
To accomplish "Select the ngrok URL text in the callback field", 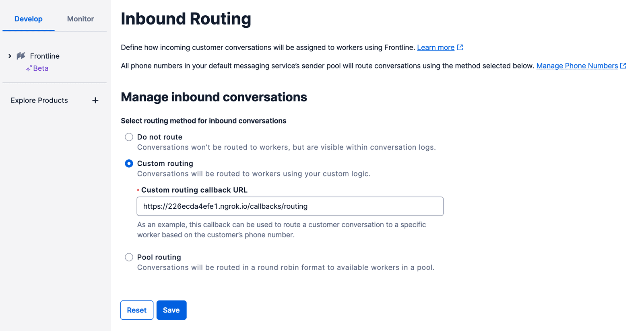I will click(225, 206).
